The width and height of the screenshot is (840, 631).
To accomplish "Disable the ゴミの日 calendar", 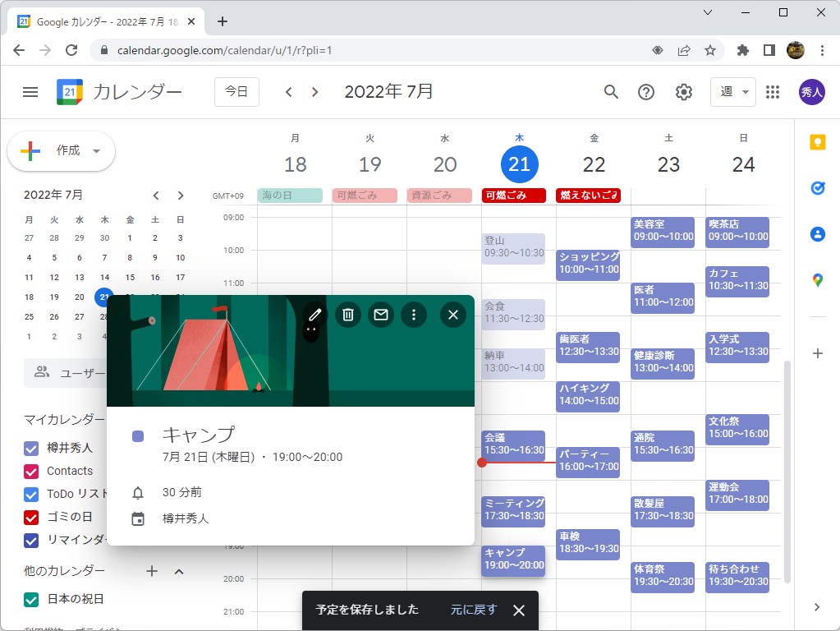I will [30, 518].
